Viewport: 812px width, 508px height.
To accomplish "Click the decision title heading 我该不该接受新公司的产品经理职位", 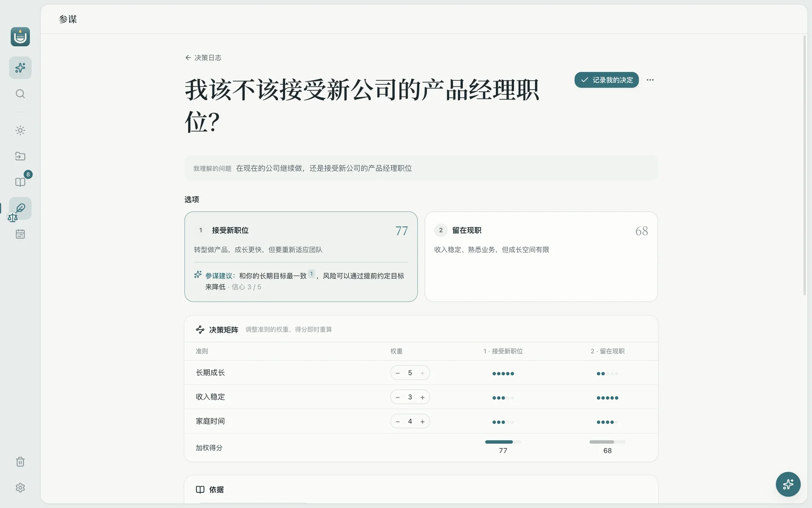I will click(362, 106).
